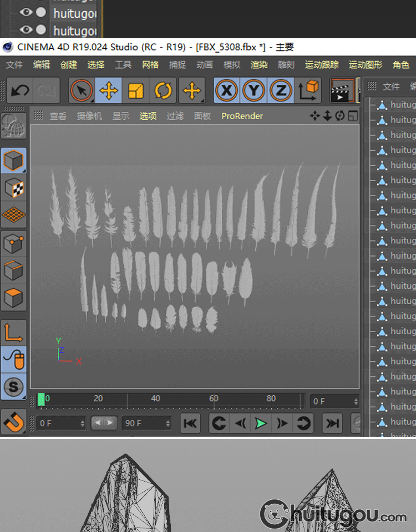Enable Texture mode checkered cube icon
The width and height of the screenshot is (416, 532).
tap(13, 188)
